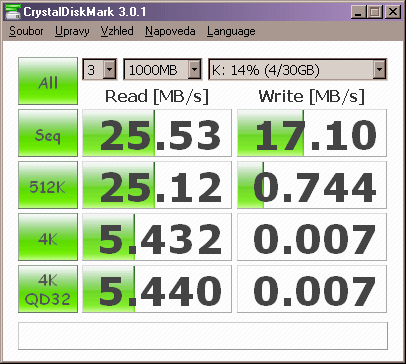406x364 pixels.
Task: Select the Seq read value 25.53
Action: click(157, 133)
